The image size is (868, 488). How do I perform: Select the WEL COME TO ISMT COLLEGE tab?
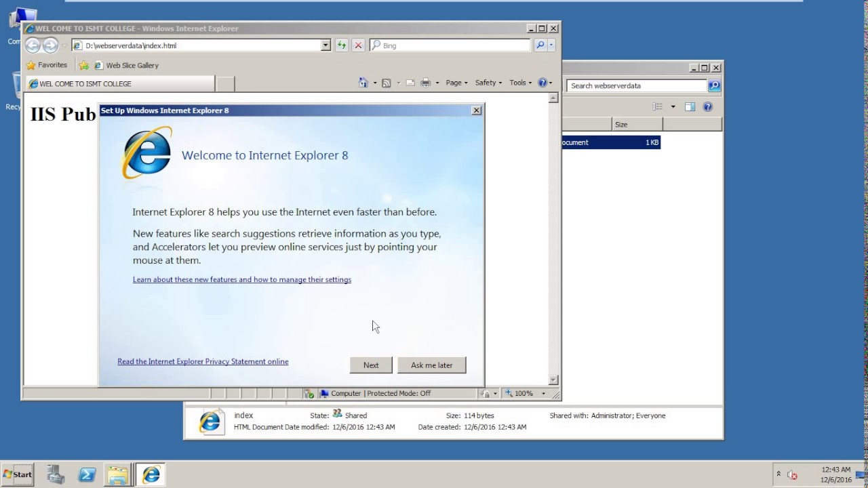coord(119,84)
